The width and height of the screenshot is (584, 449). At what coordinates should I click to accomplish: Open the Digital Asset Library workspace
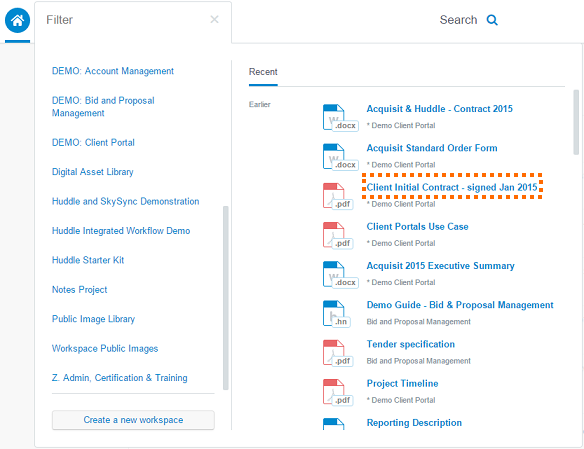coord(93,172)
